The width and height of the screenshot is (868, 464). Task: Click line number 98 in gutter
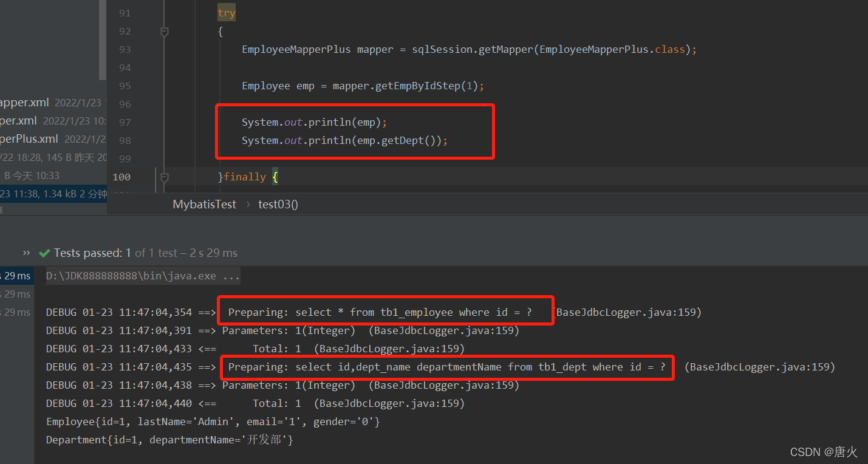125,141
